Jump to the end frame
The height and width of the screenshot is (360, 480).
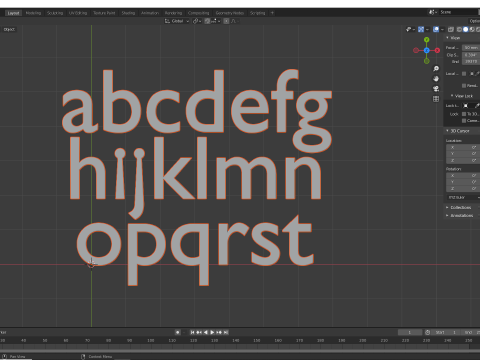coord(226,332)
